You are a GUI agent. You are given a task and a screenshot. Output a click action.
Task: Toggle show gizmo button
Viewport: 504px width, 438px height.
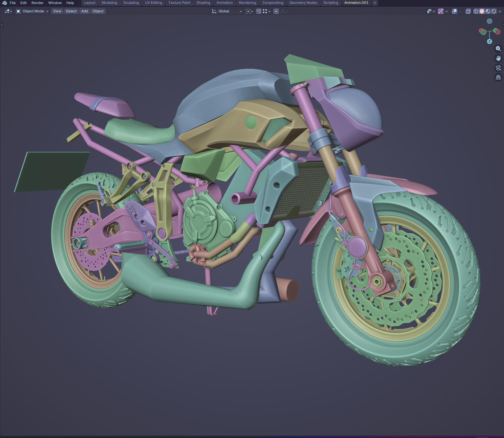point(440,11)
